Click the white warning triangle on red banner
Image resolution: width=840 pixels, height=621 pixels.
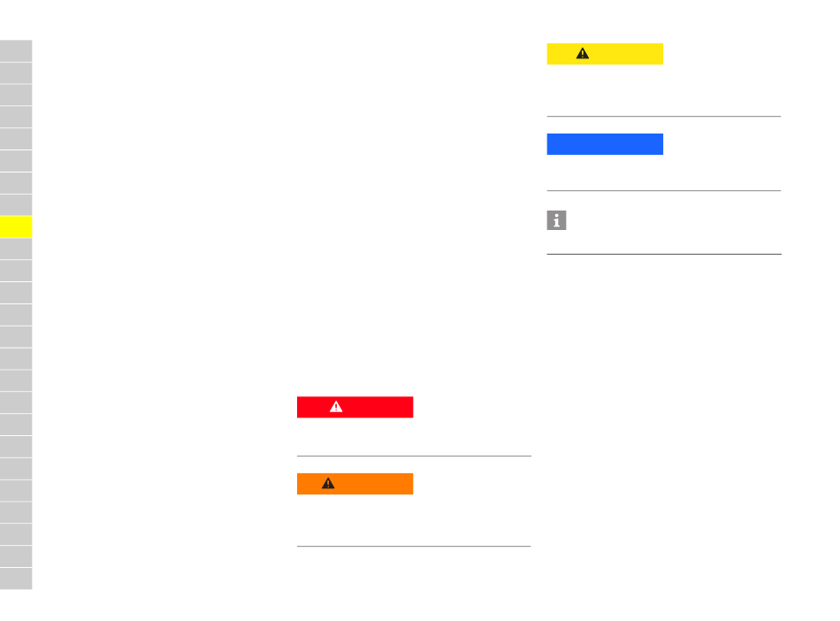coord(336,407)
